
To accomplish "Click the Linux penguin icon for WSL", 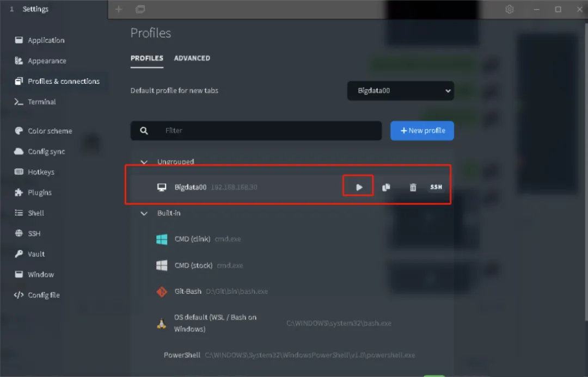I will point(162,323).
